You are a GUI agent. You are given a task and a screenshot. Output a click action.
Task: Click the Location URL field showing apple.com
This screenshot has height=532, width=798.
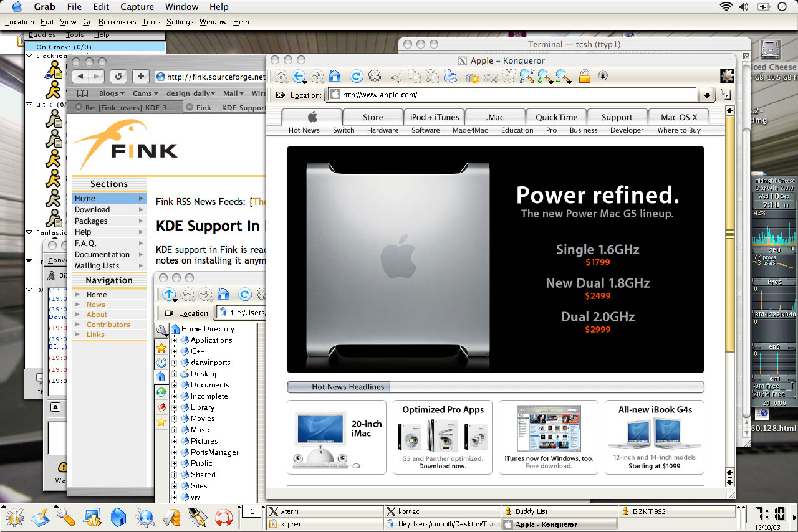tap(512, 95)
